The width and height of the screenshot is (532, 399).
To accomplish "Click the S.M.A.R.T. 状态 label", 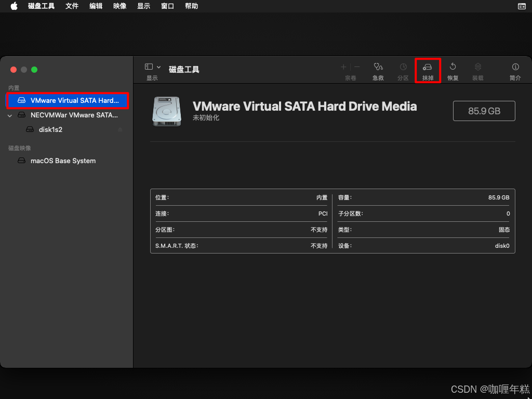I will click(177, 246).
